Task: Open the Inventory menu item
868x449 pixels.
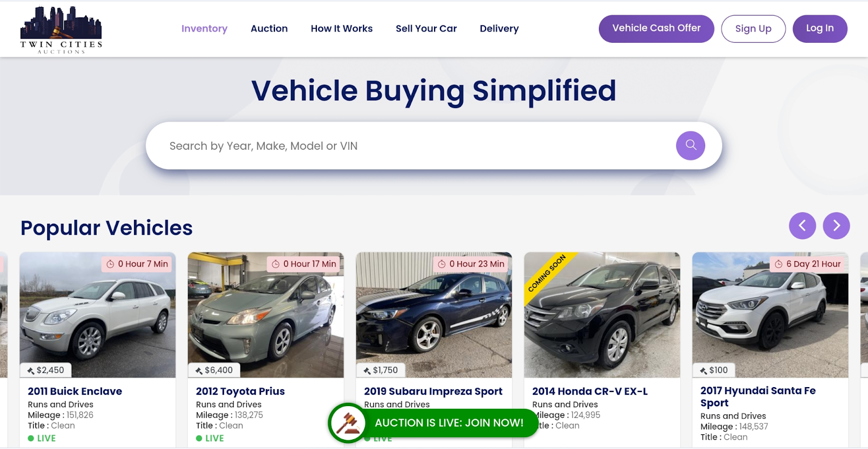Action: click(x=204, y=28)
